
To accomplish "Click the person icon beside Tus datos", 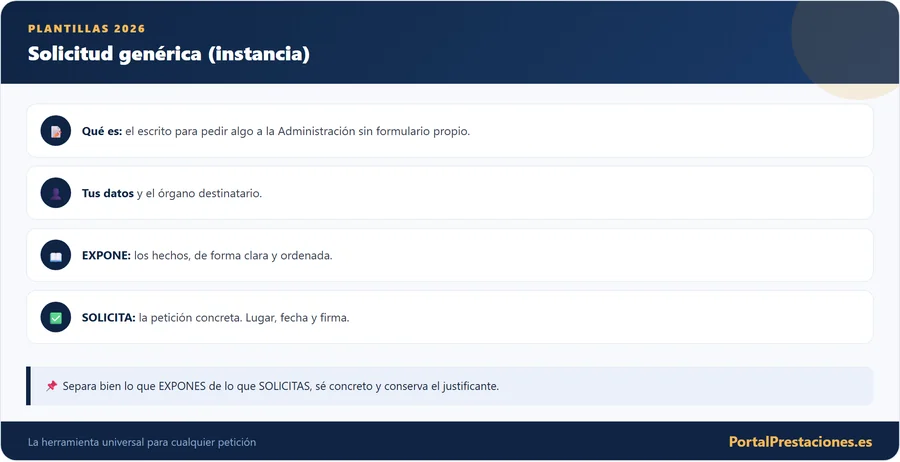I will (x=56, y=193).
